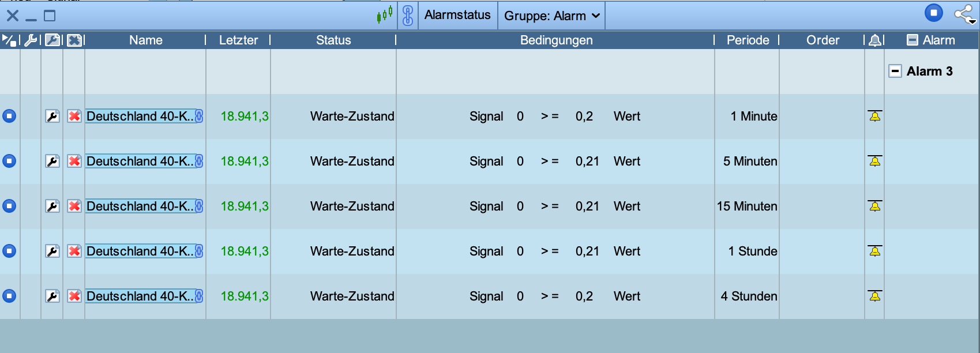Click the share icon at top right
This screenshot has height=353, width=980.
(x=964, y=14)
